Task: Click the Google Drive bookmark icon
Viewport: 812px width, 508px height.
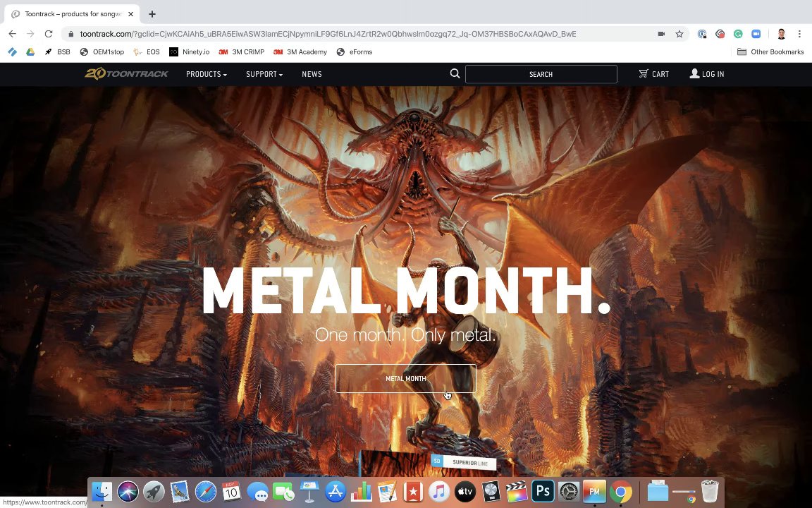Action: tap(30, 52)
